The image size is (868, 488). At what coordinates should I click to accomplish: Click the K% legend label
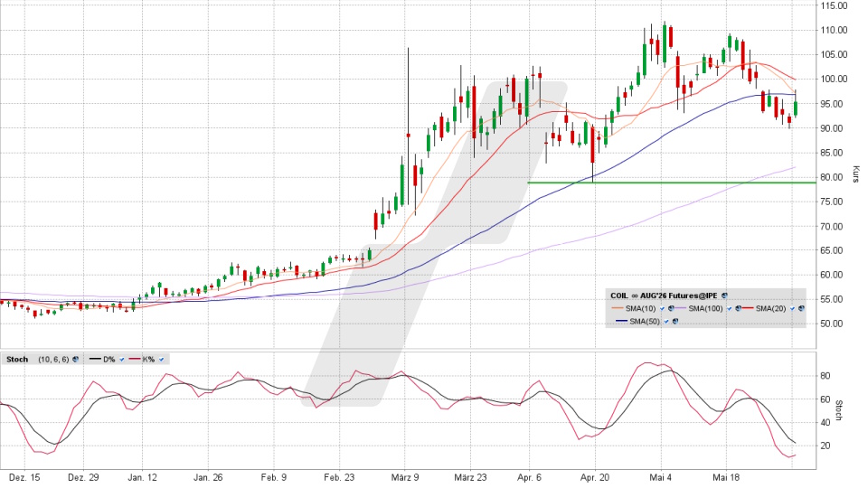pyautogui.click(x=148, y=359)
